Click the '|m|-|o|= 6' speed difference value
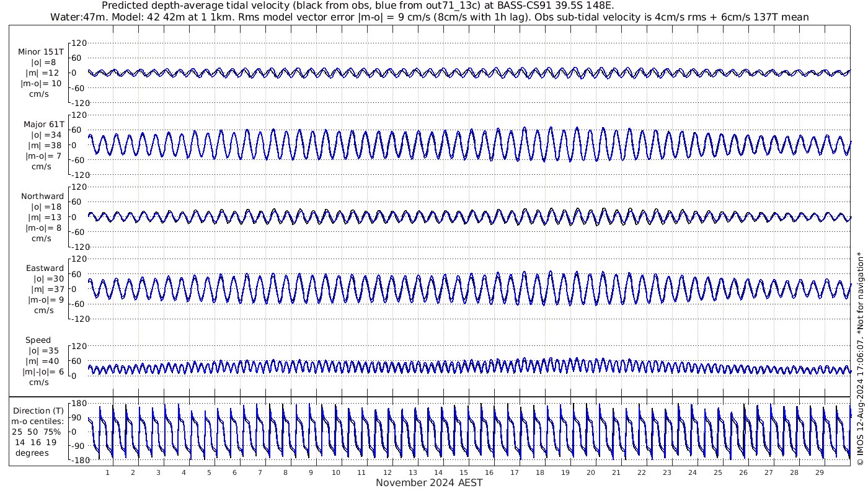This screenshot has width=868, height=496. (x=43, y=372)
